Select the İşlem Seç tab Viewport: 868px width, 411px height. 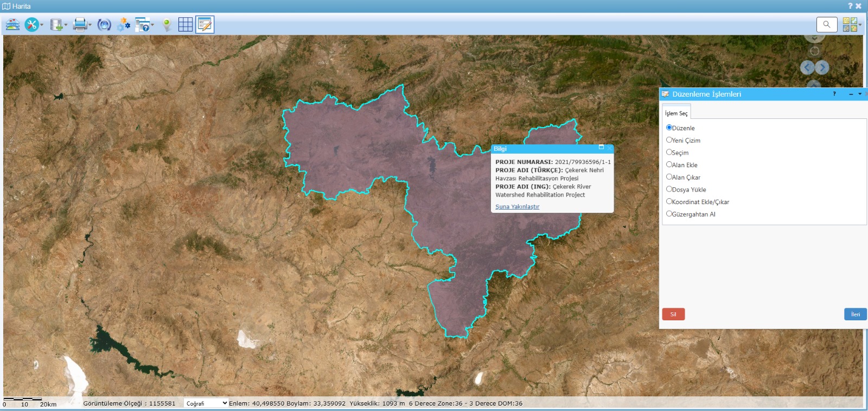pos(676,113)
